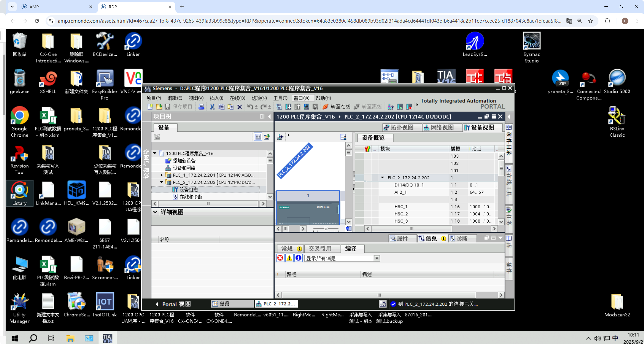Open File Explorer from the Windows taskbar
The image size is (644, 344).
tap(70, 338)
